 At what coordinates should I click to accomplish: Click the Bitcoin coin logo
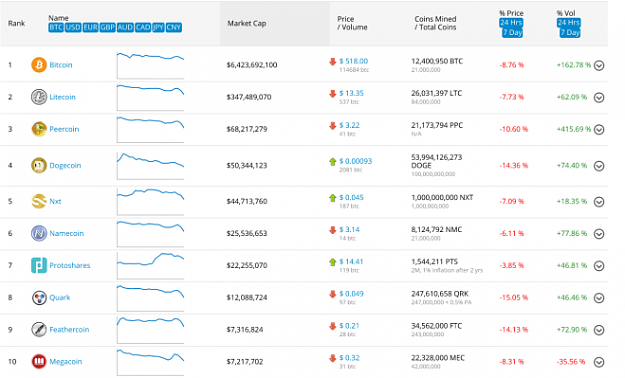click(39, 65)
